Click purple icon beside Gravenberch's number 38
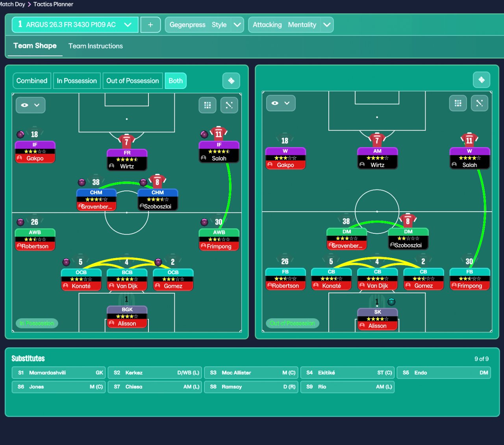The image size is (504, 445). tap(82, 182)
